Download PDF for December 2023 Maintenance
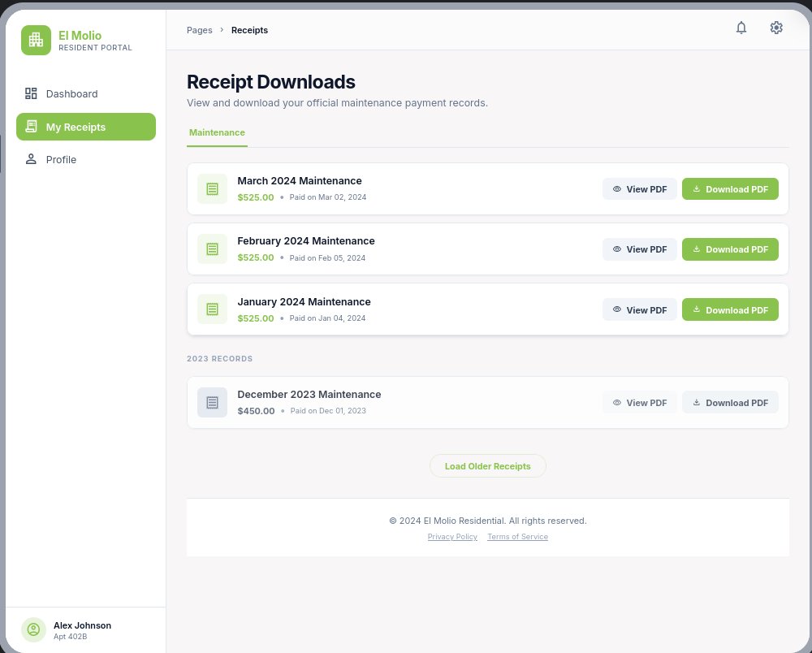The width and height of the screenshot is (812, 653). (730, 402)
